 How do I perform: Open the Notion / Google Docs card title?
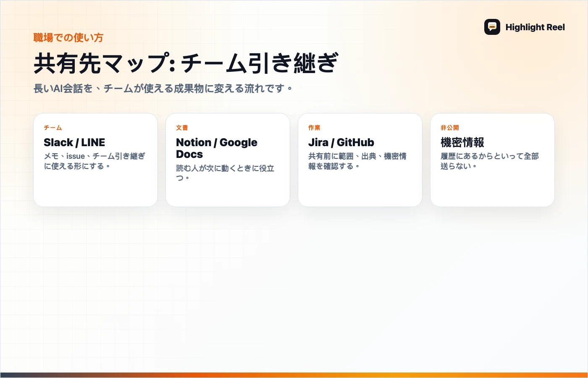[x=217, y=148]
